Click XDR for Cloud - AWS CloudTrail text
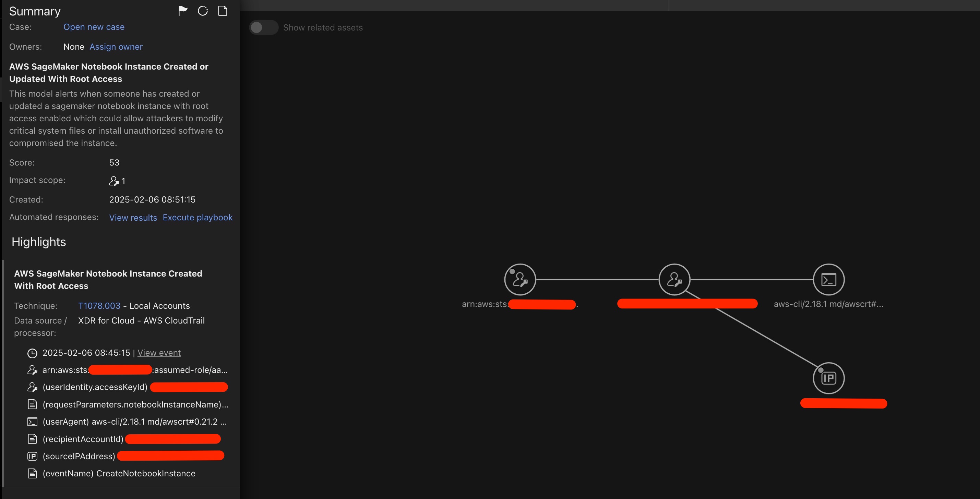 coord(141,321)
